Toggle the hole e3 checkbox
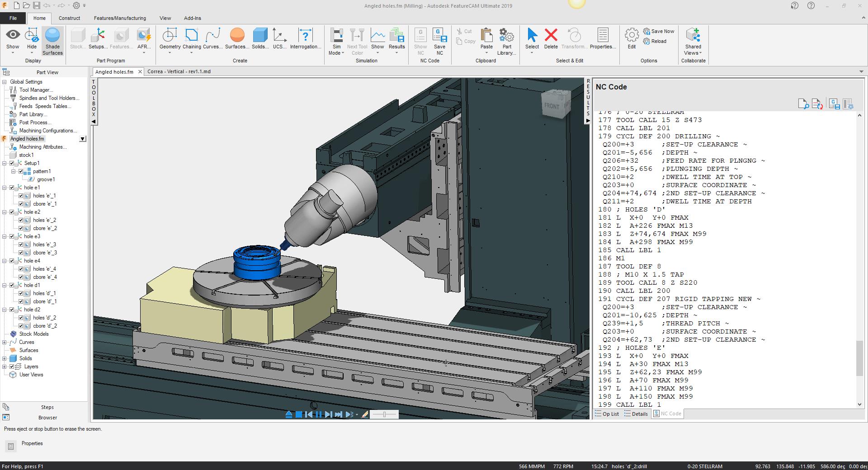This screenshot has width=868, height=470. coord(12,236)
